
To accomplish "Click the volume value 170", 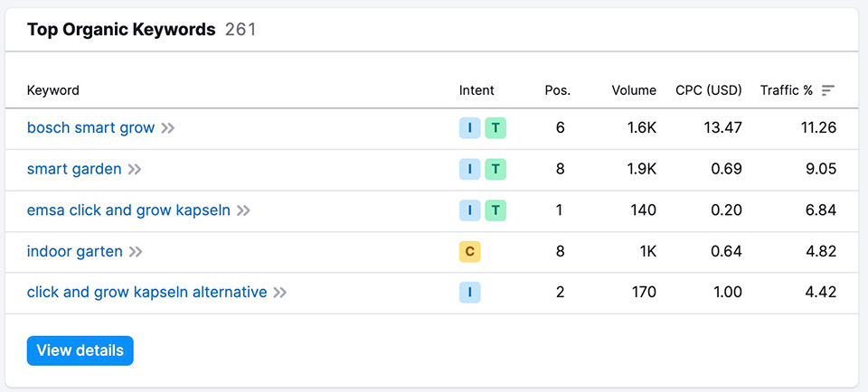I will [644, 292].
